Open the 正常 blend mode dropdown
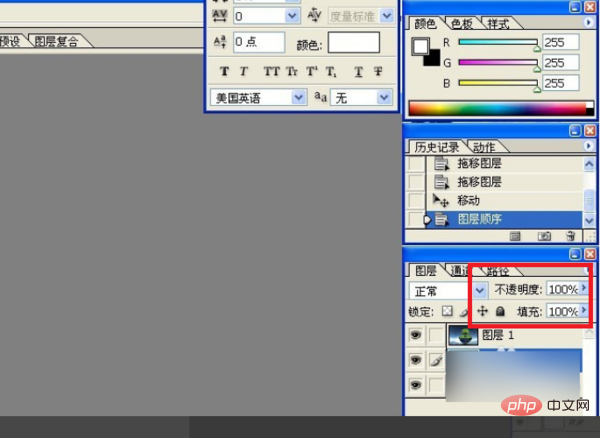 [x=479, y=290]
